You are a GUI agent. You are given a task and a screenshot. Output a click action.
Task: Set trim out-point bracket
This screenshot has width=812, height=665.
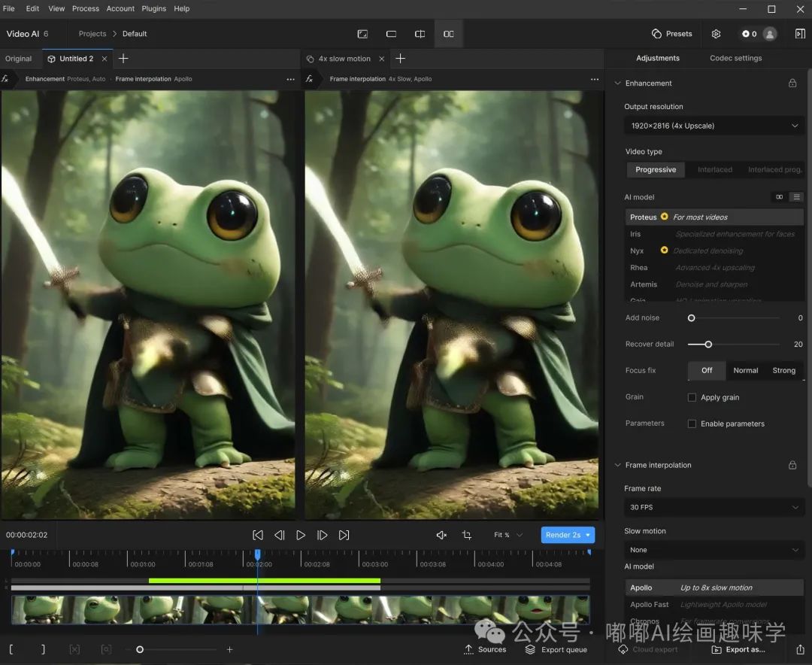tap(43, 649)
